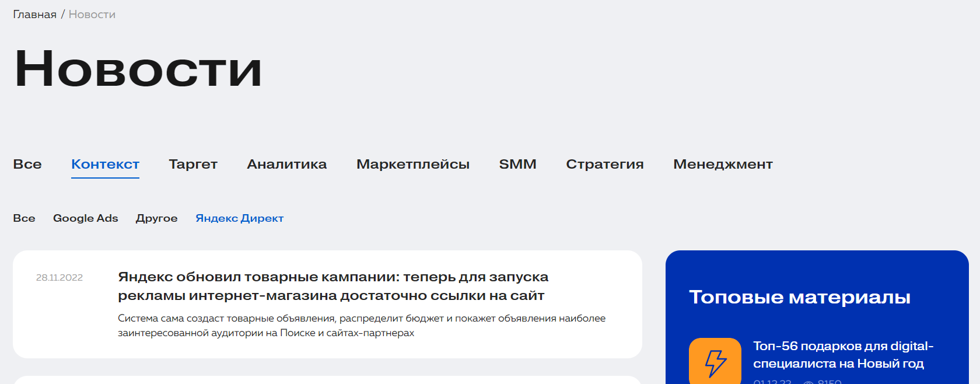980x384 pixels.
Task: Open the Контекст category tab
Action: click(105, 165)
